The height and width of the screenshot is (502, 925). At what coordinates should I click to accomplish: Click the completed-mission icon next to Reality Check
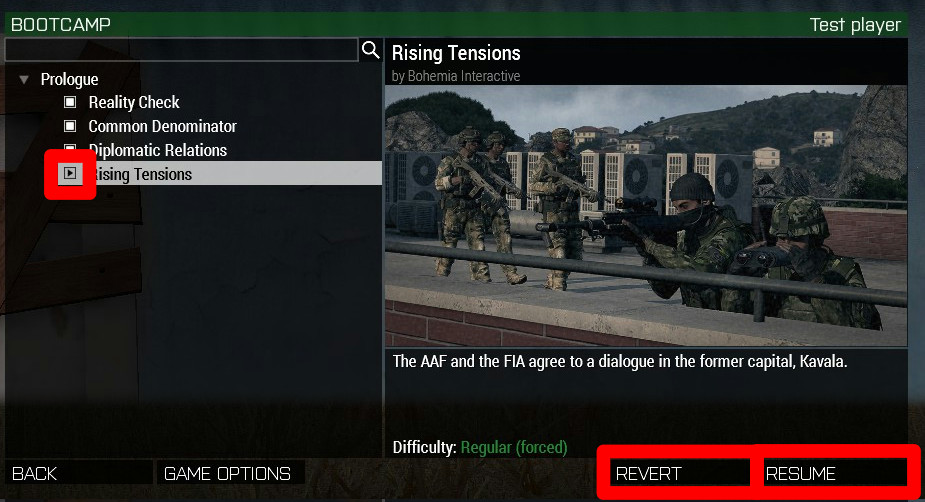tap(70, 102)
